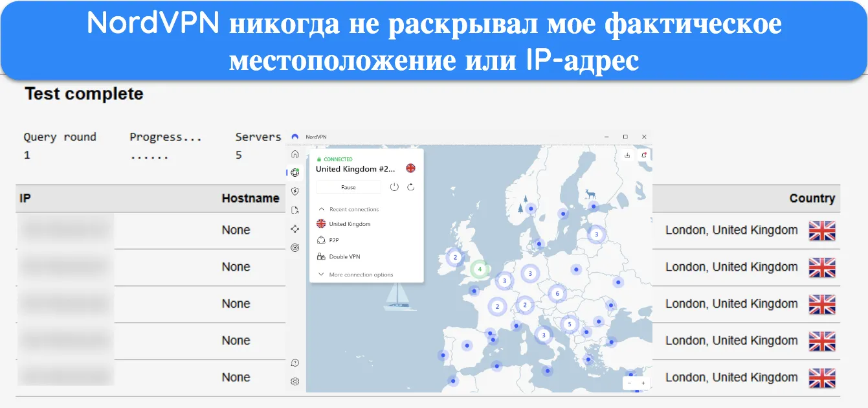Viewport: 868px width, 408px height.
Task: Click the NordVPN logo in title bar
Action: [295, 137]
